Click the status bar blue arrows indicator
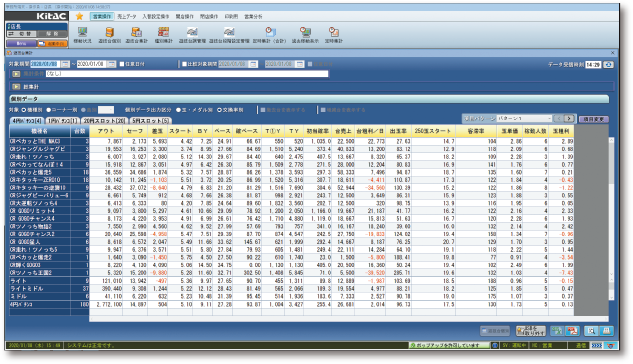Image resolution: width=633 pixels, height=364 pixels. tap(597, 346)
